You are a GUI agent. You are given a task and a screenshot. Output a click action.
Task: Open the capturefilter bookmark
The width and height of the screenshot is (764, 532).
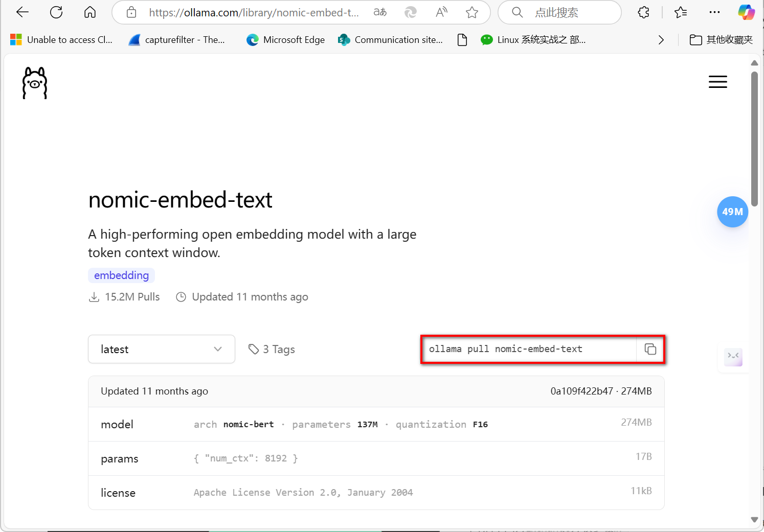pos(177,40)
